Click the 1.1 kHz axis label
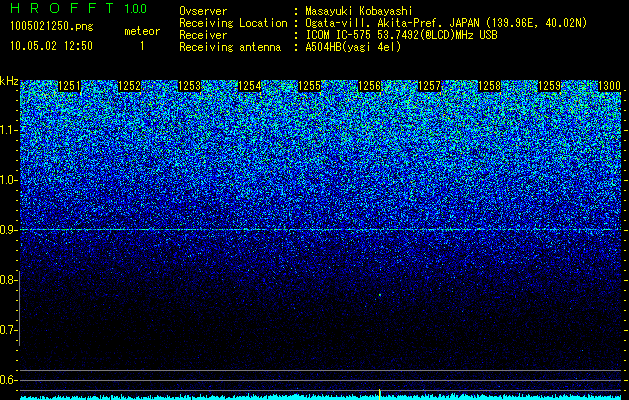This screenshot has height=400, width=629. (x=8, y=130)
